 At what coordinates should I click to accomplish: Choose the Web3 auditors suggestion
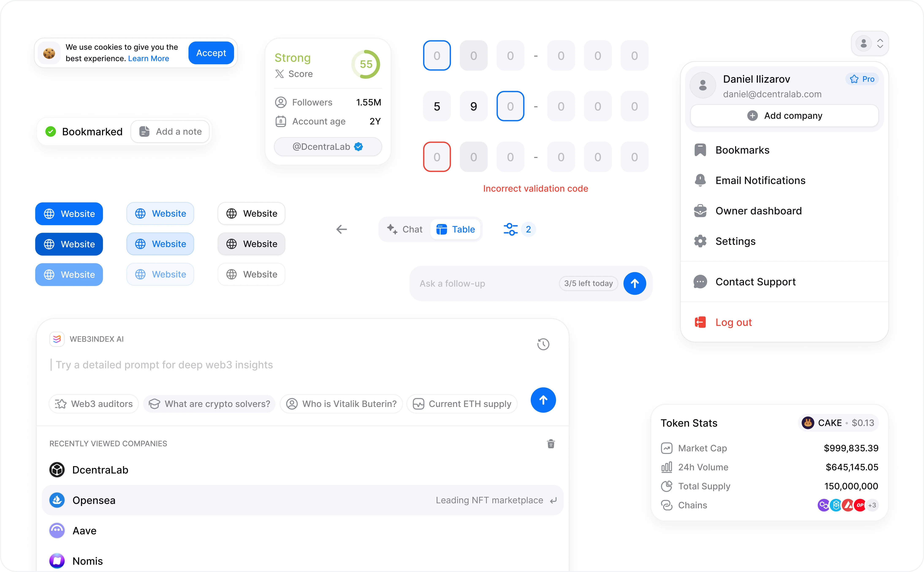(x=94, y=404)
